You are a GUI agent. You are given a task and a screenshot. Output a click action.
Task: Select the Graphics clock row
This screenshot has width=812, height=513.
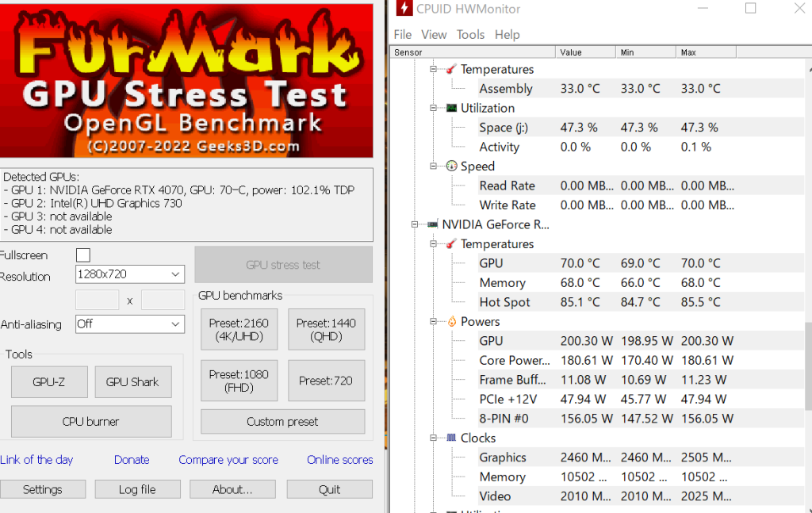641,457
